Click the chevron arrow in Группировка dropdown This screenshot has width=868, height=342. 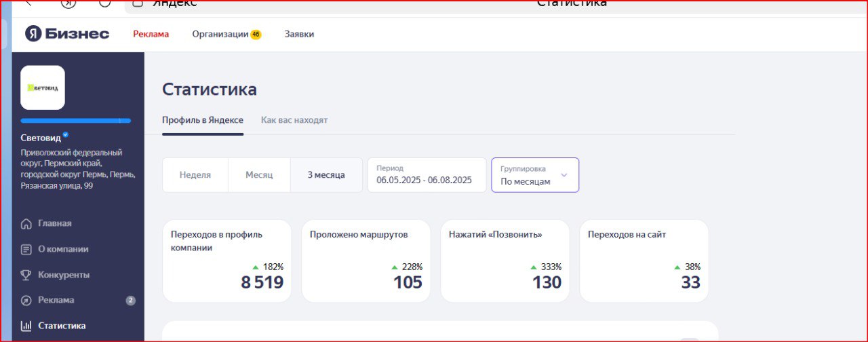[564, 175]
